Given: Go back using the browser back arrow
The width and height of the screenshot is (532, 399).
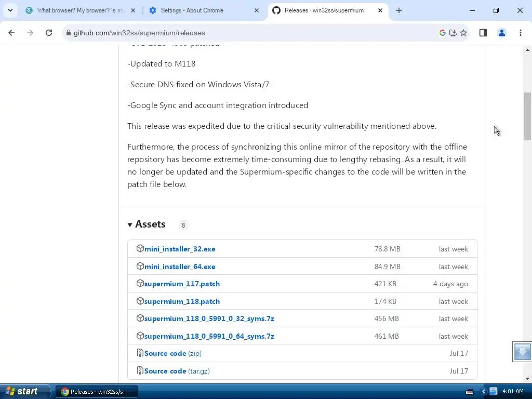Looking at the screenshot, I should (11, 33).
